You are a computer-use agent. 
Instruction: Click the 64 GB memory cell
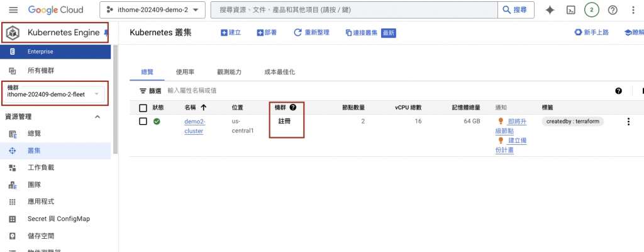(472, 122)
